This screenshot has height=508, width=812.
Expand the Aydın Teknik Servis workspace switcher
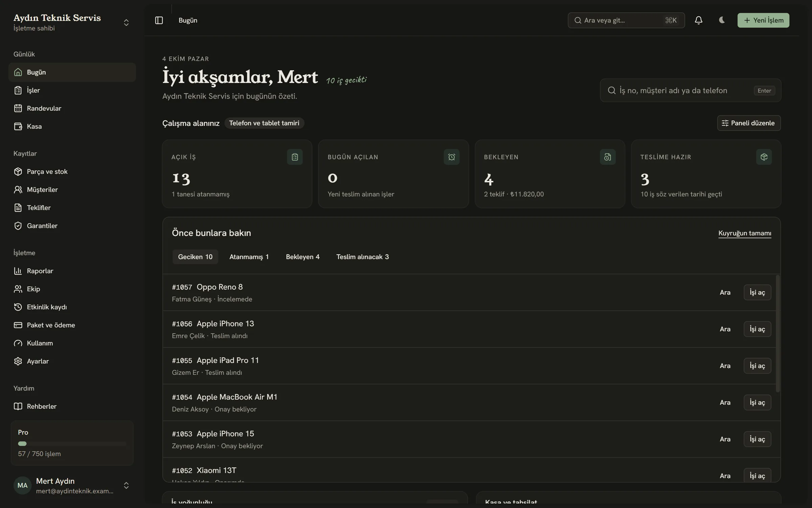pos(126,22)
